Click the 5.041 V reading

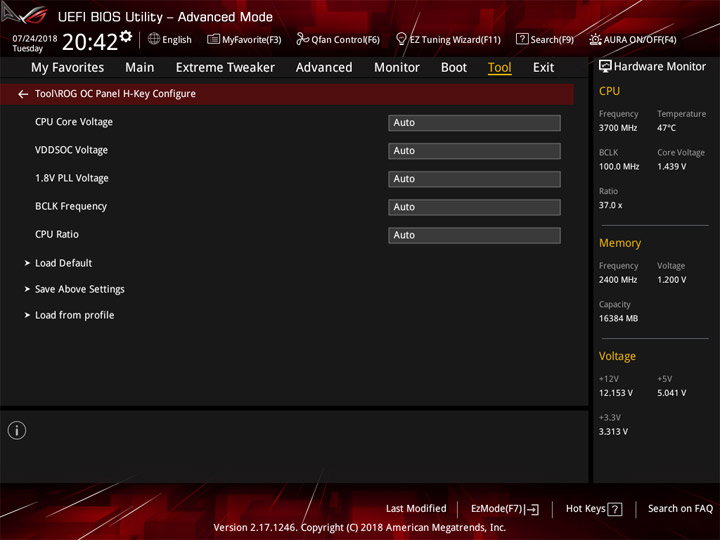pyautogui.click(x=671, y=393)
